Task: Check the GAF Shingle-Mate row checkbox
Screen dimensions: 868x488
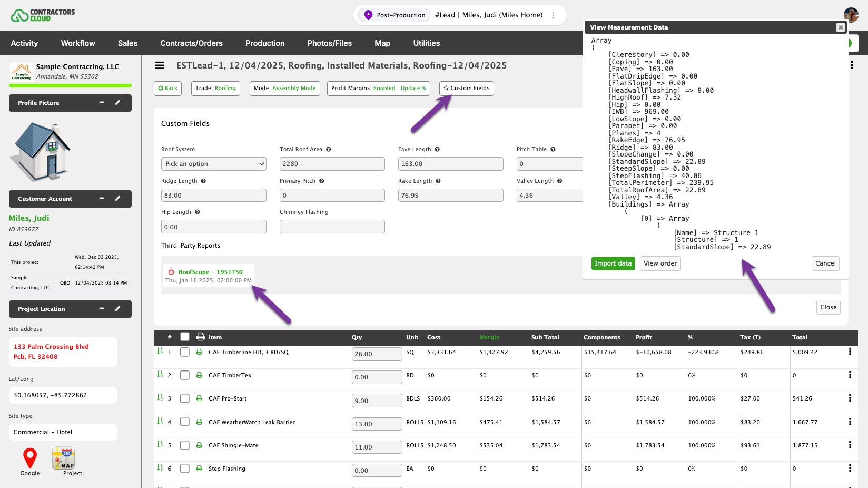Action: point(184,445)
